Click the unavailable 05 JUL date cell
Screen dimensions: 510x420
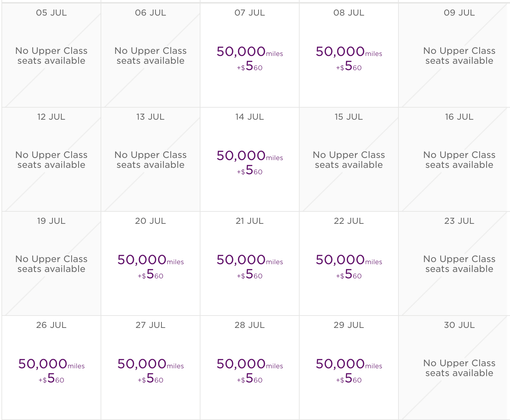51,56
